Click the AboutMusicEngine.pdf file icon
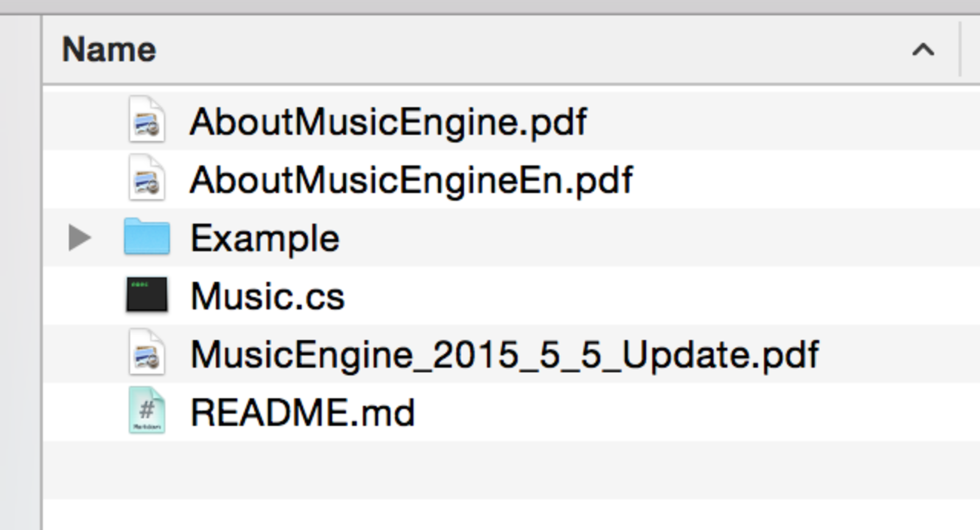This screenshot has width=980, height=530. tap(146, 121)
